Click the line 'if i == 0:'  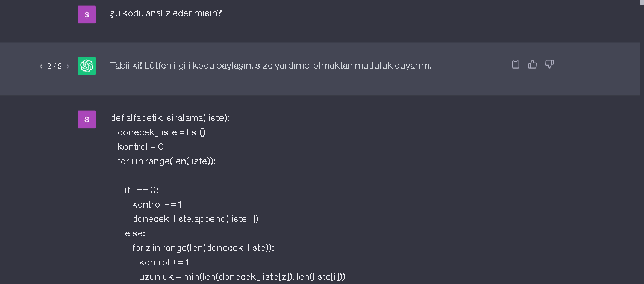pos(142,190)
